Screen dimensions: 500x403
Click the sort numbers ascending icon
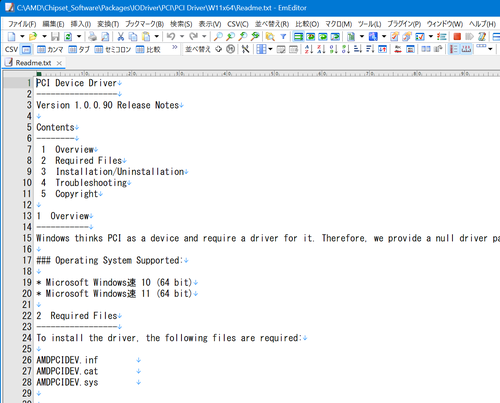tap(334, 49)
